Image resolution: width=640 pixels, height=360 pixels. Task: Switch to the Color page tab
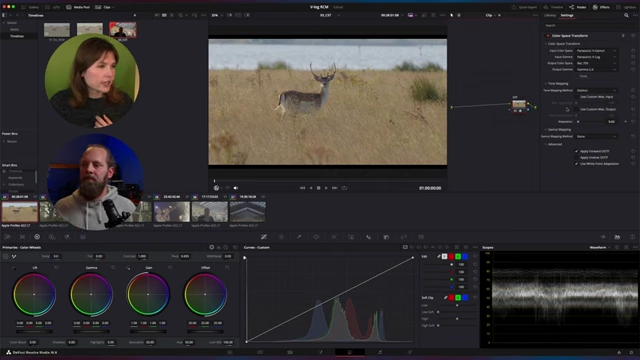click(350, 352)
